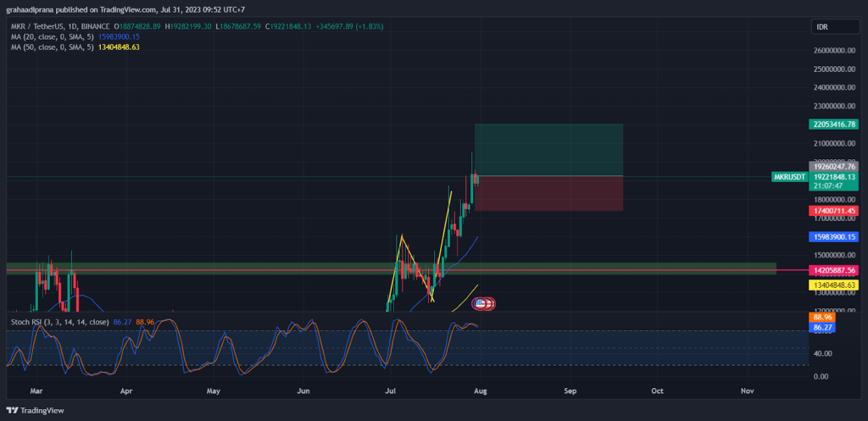Click the Sep label on time axis
Screen dimensions: 868x421
[x=570, y=391]
